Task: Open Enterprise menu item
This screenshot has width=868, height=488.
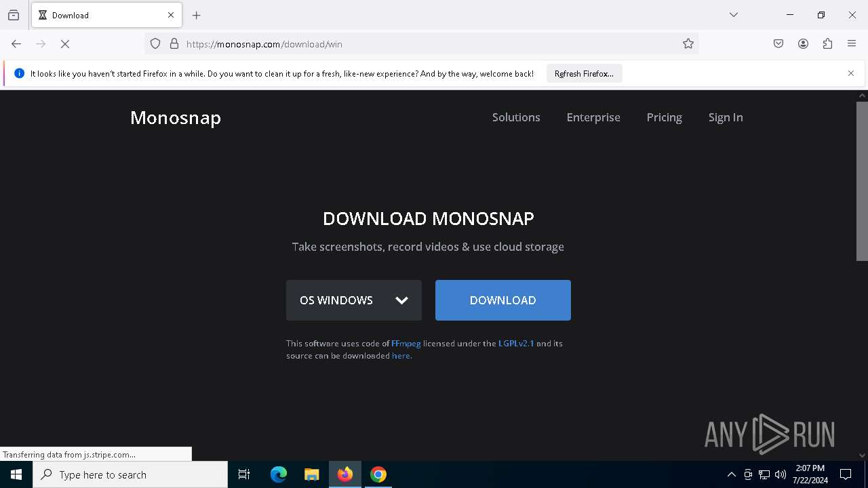Action: [593, 117]
